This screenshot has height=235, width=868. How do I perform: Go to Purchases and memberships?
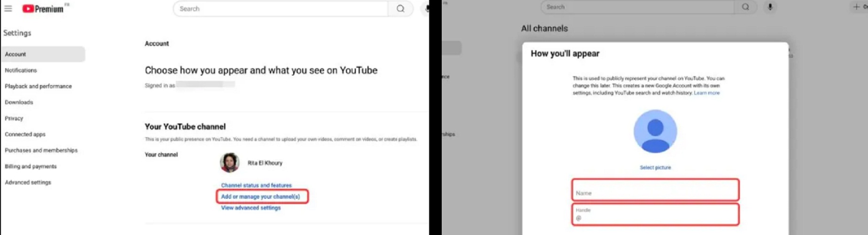tap(41, 150)
